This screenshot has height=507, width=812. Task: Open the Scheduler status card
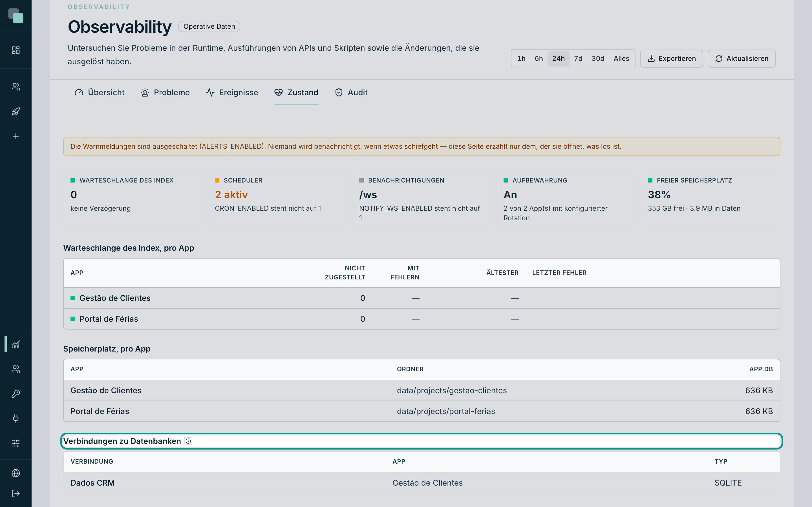coord(277,199)
